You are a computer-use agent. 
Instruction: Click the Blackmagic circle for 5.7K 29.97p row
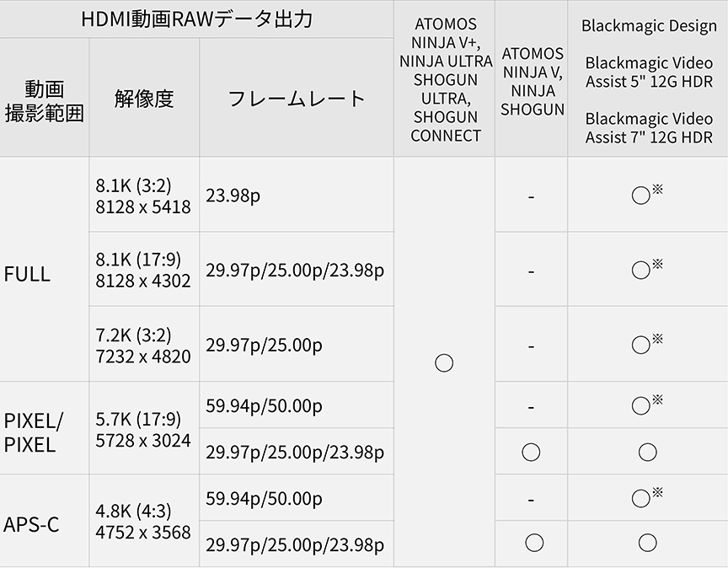647,452
